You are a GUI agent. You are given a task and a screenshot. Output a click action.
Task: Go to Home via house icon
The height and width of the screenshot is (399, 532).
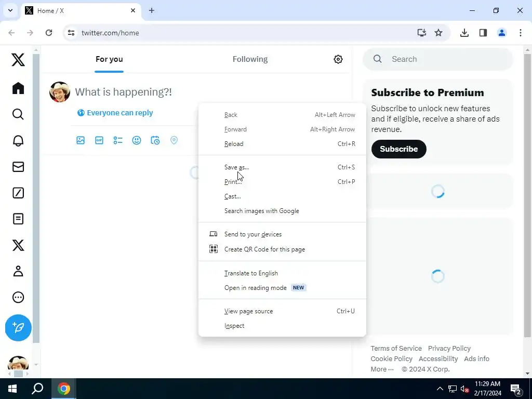click(18, 88)
